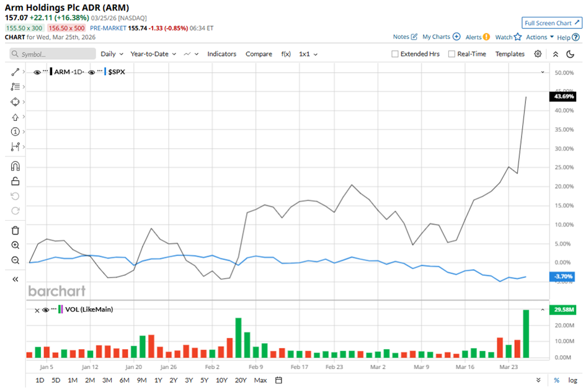The width and height of the screenshot is (583, 392).
Task: Delete drawings with the trash icon
Action: point(16,230)
